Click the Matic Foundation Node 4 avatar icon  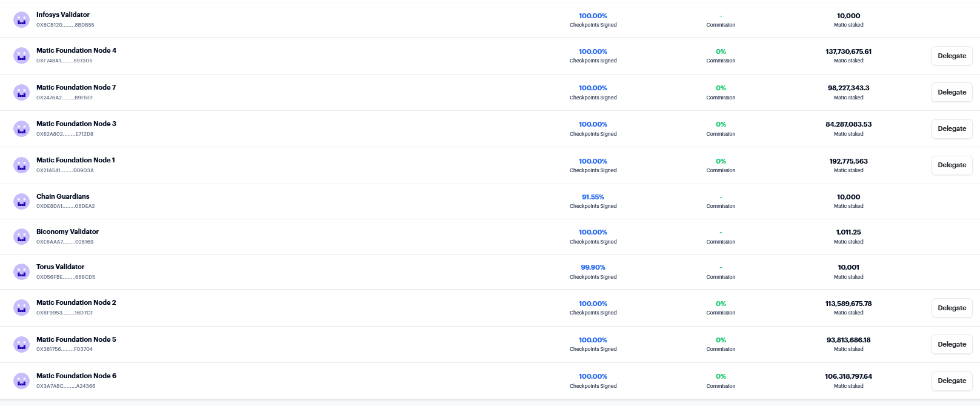tap(22, 56)
